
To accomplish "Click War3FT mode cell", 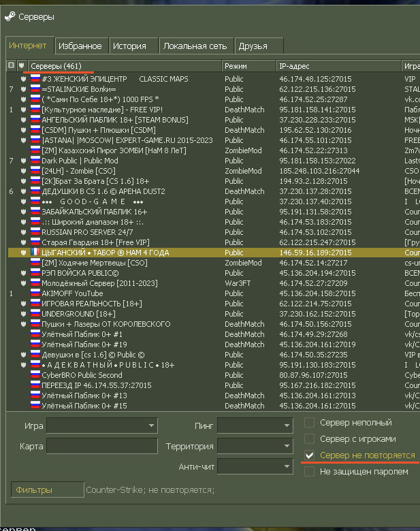I will (x=238, y=283).
